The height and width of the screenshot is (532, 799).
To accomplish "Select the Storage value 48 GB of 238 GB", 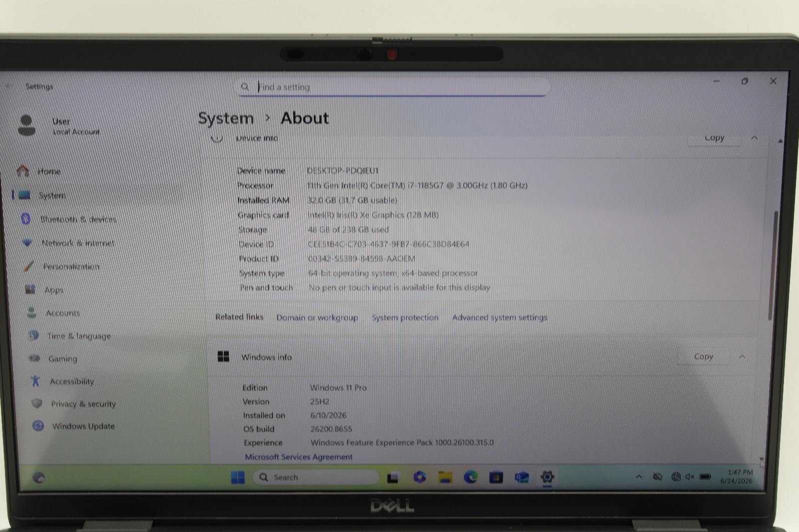I will pyautogui.click(x=348, y=230).
